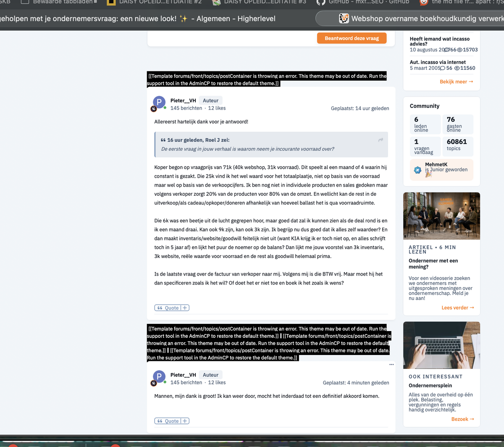Click the 6 leden online stat tile

(x=425, y=124)
